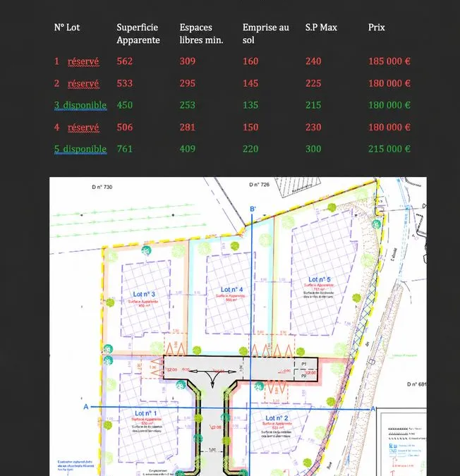Screen dimensions: 460x476
Task: Click the 'D n° 730' parcel label
Action: click(102, 187)
